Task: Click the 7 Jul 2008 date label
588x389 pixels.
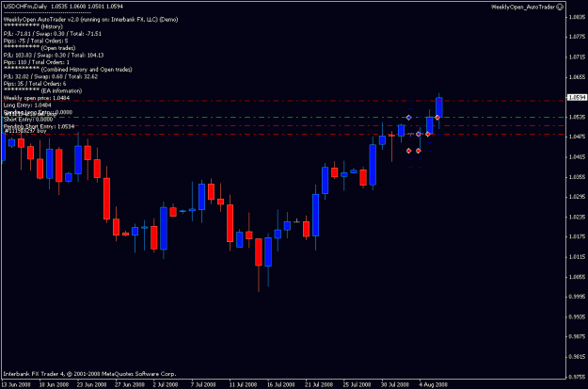Action: 203,385
